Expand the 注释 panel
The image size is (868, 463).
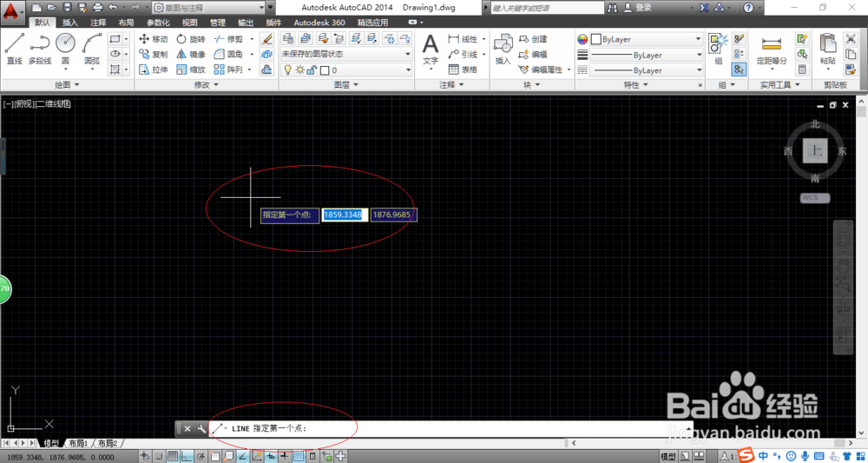pyautogui.click(x=451, y=85)
